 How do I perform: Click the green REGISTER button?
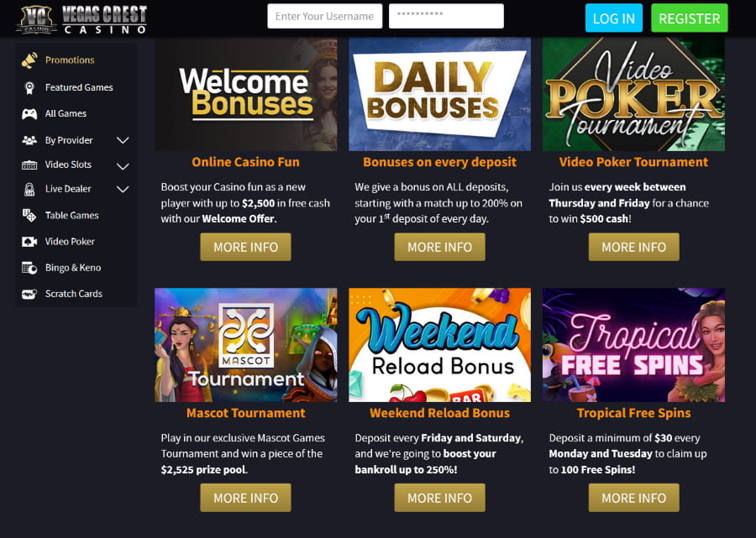pos(690,18)
